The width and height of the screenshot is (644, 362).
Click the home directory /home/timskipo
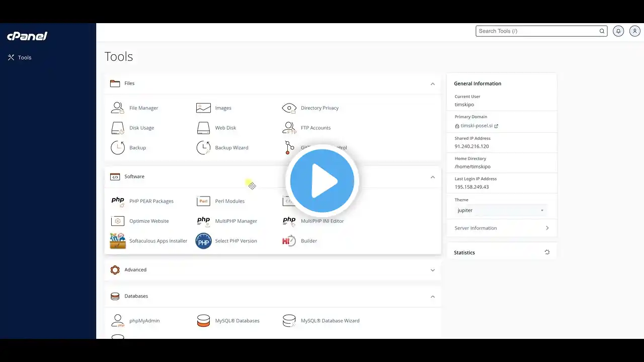(472, 166)
